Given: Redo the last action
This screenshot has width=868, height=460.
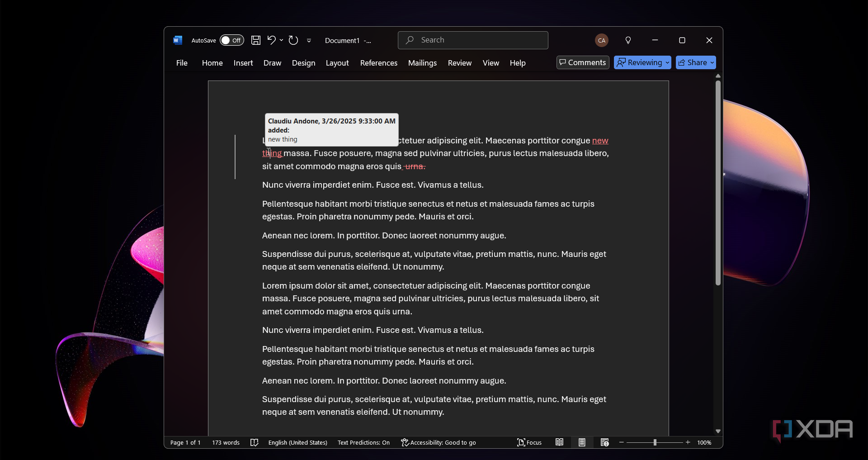Looking at the screenshot, I should (293, 40).
